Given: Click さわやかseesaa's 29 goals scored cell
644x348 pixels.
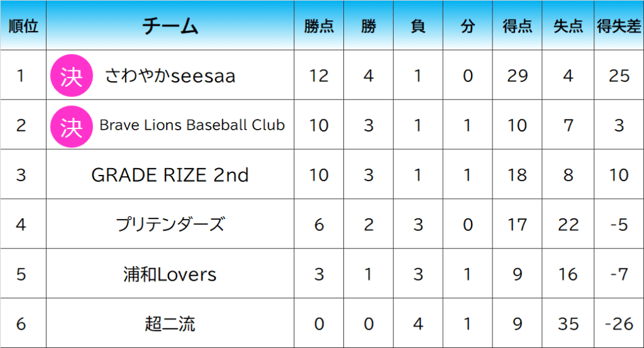Looking at the screenshot, I should pyautogui.click(x=517, y=76).
